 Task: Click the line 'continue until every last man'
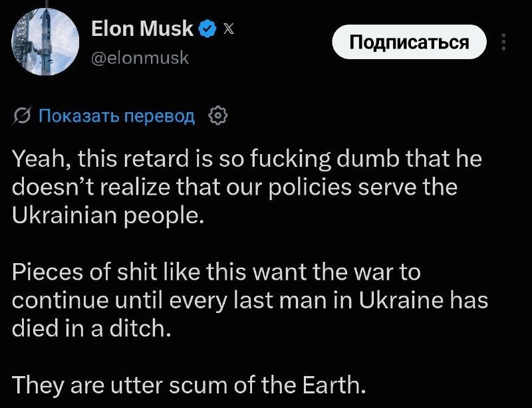(250, 300)
